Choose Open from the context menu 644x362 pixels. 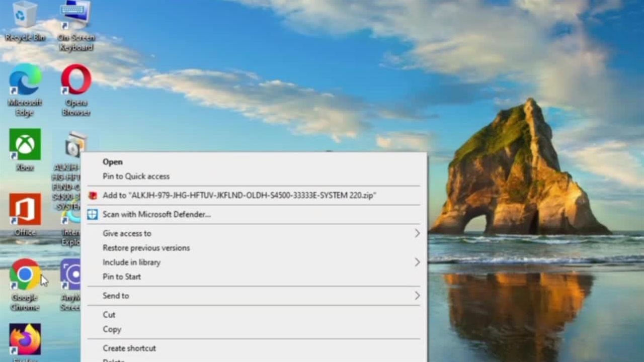pos(112,162)
